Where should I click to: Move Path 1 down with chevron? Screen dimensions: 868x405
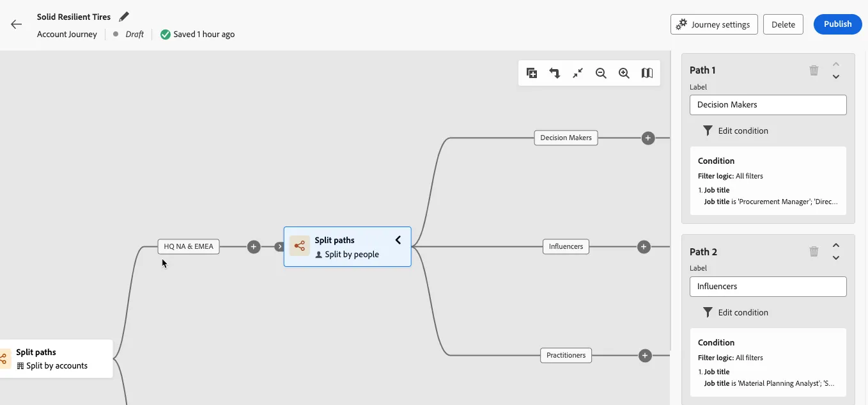pos(835,77)
